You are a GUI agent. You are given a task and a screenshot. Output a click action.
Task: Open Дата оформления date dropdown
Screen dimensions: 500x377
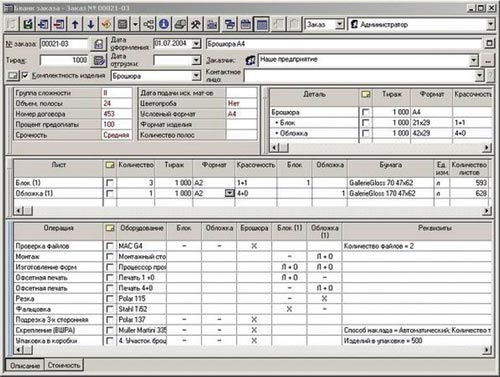197,44
